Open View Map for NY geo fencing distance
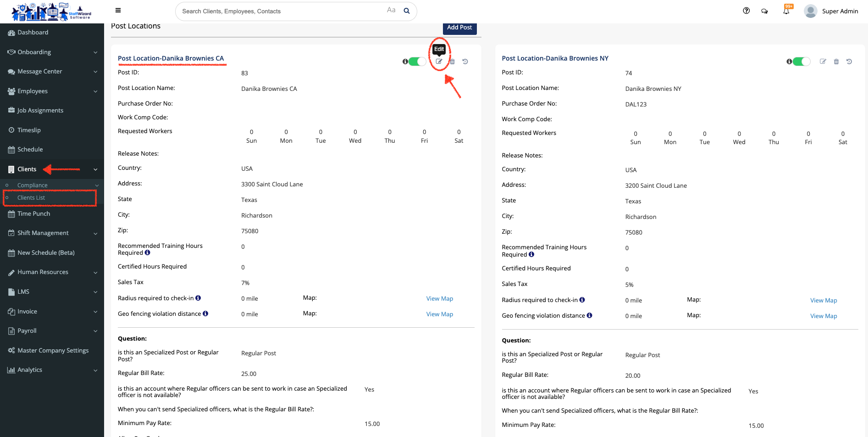 click(x=823, y=316)
